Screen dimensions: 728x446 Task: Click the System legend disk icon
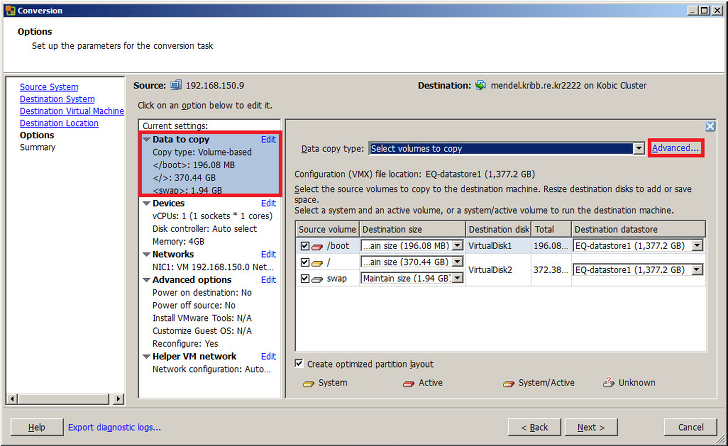point(308,384)
